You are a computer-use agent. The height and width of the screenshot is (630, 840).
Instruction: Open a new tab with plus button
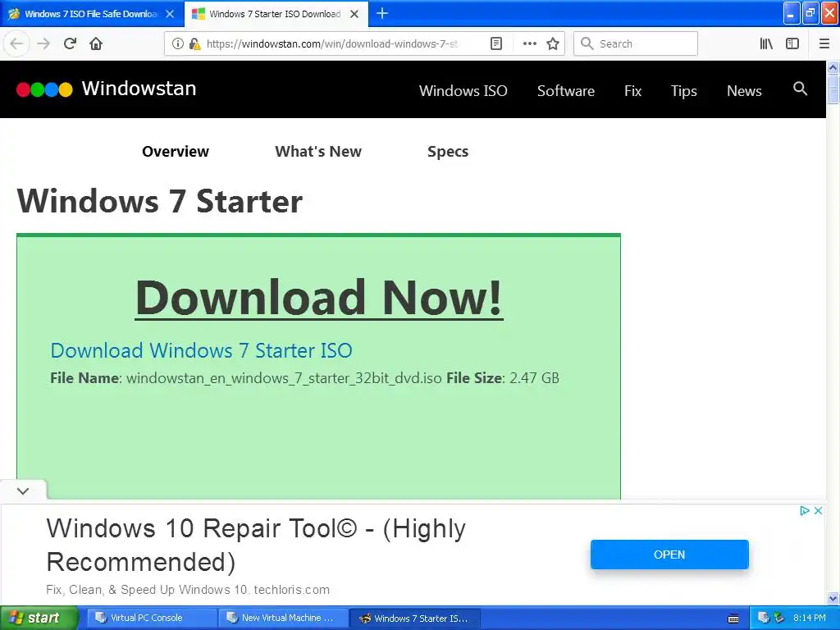[x=382, y=13]
